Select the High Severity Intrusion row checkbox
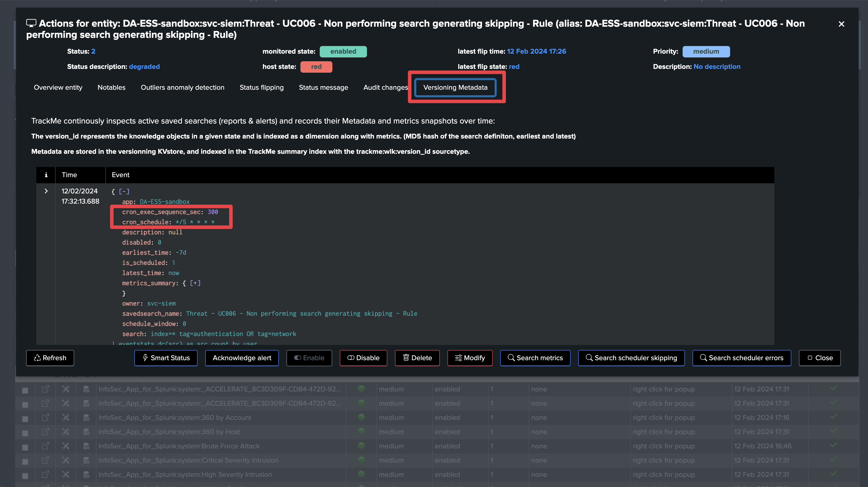Viewport: 868px width, 487px height. coord(25,476)
